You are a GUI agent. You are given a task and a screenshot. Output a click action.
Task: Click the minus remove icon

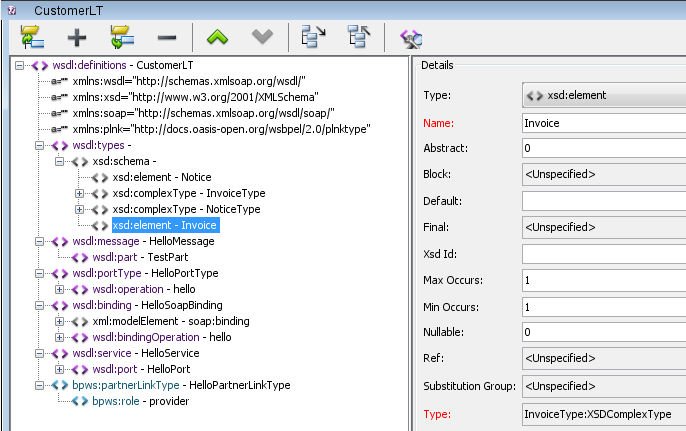tap(167, 38)
